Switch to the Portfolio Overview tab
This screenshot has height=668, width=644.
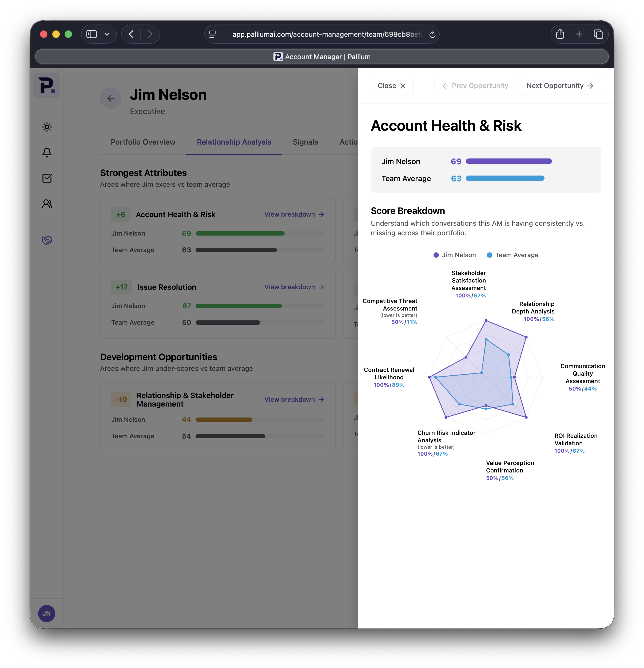[x=143, y=142]
